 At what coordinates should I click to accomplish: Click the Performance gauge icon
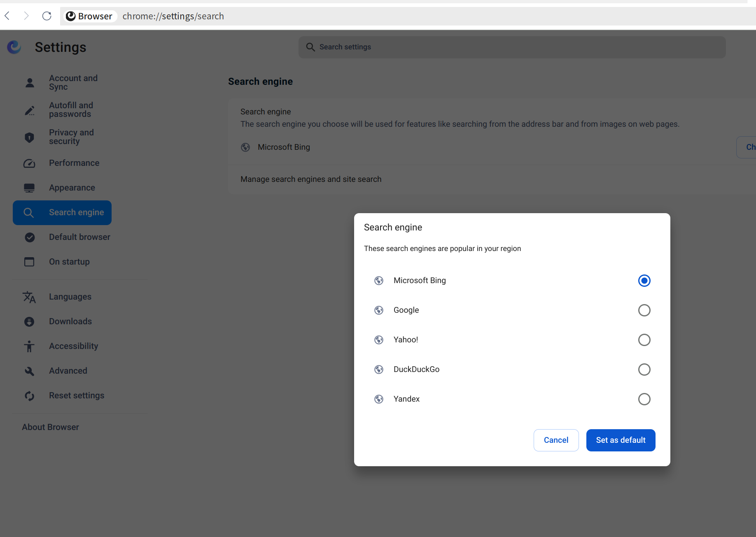point(30,163)
